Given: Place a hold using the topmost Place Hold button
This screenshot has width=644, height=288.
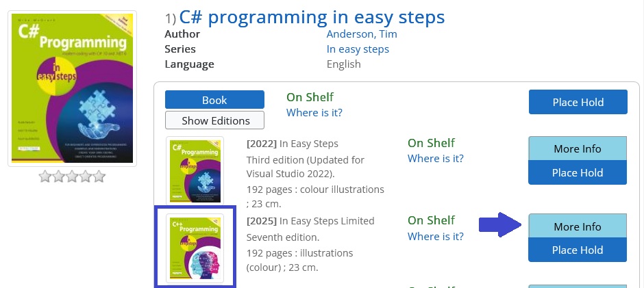Looking at the screenshot, I should [578, 103].
